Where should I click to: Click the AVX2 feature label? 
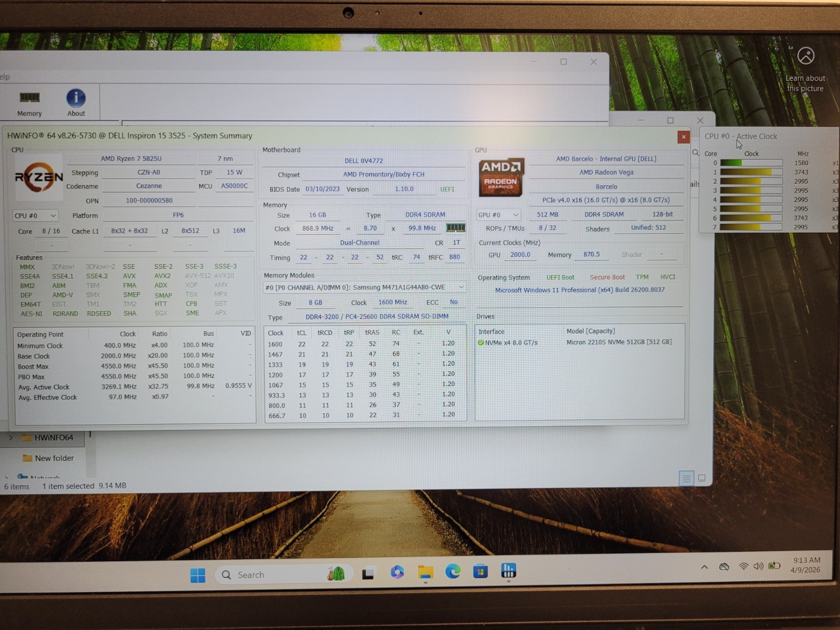(x=162, y=276)
